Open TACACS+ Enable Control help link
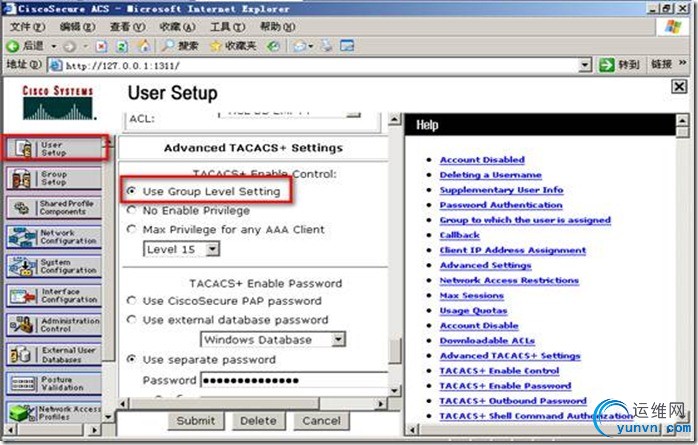The image size is (698, 445). pyautogui.click(x=499, y=371)
